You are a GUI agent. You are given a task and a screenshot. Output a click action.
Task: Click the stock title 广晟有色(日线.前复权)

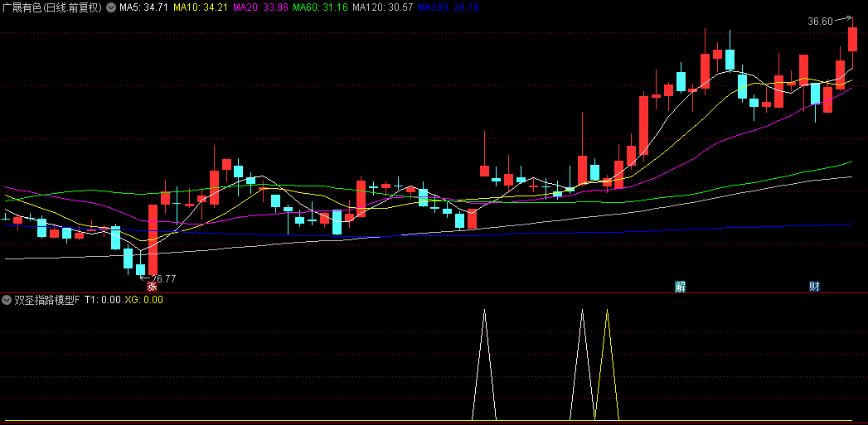tap(52, 7)
